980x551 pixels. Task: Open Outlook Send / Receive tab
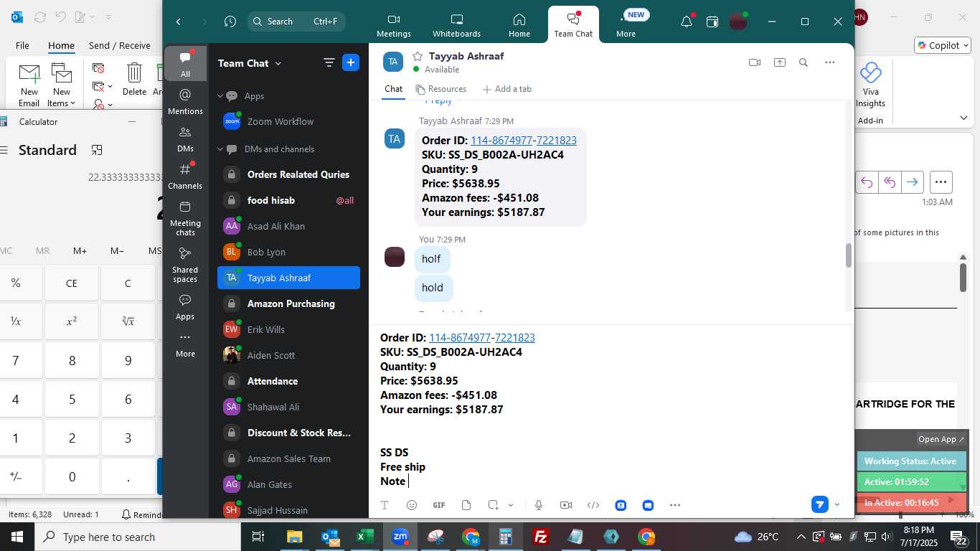120,45
